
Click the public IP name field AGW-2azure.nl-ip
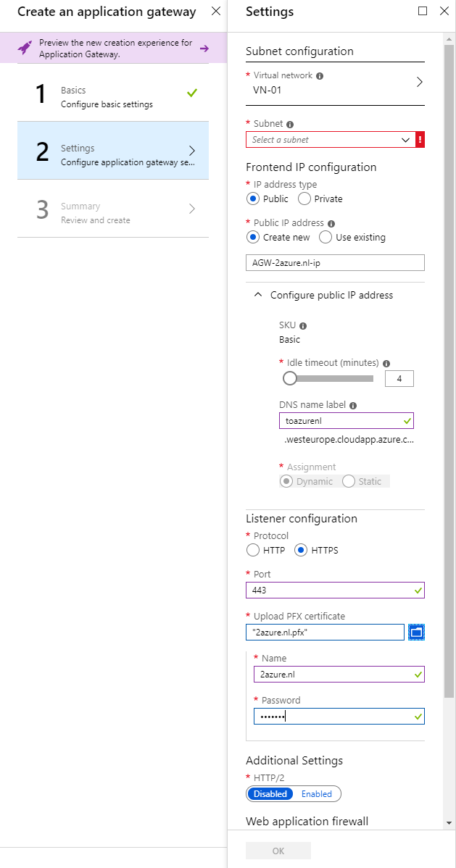(x=335, y=263)
